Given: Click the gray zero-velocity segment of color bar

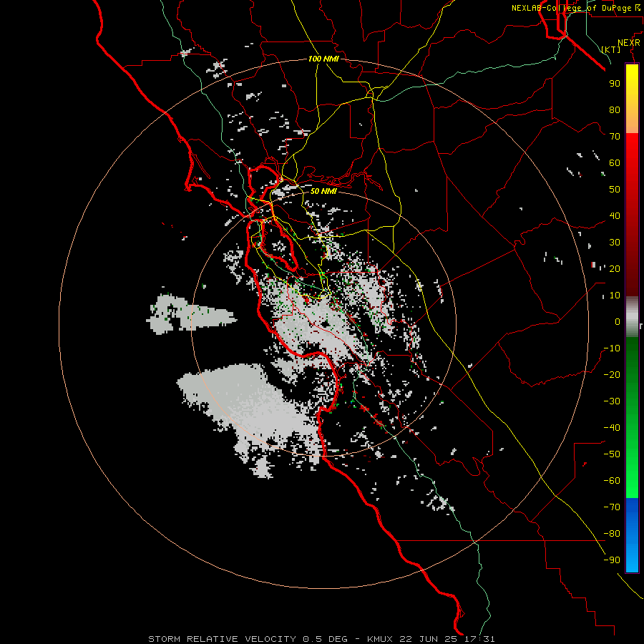Looking at the screenshot, I should click(632, 317).
